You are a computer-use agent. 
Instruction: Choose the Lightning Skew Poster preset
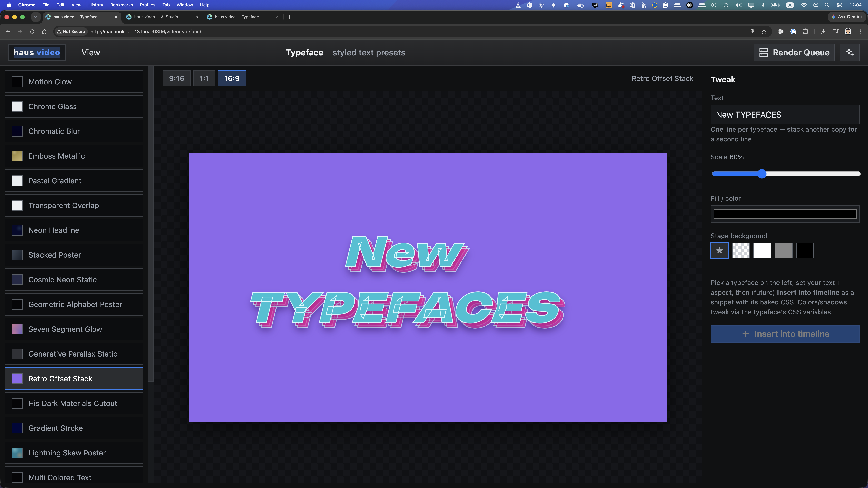coord(74,453)
